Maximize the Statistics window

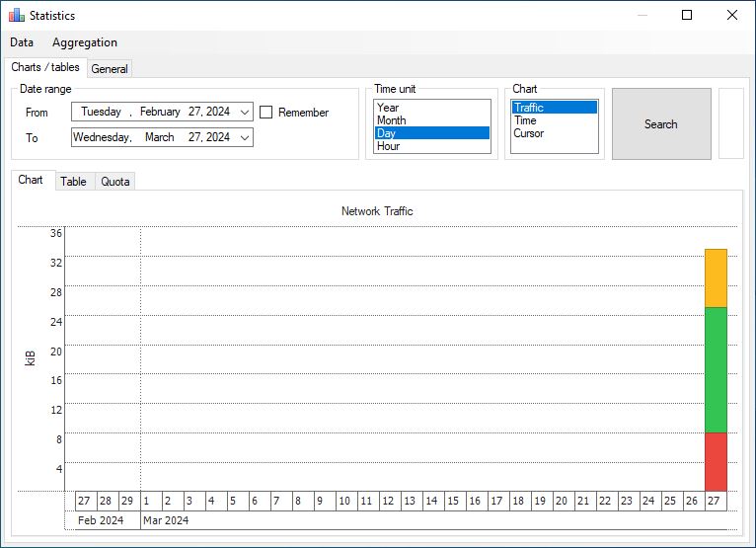[x=687, y=15]
